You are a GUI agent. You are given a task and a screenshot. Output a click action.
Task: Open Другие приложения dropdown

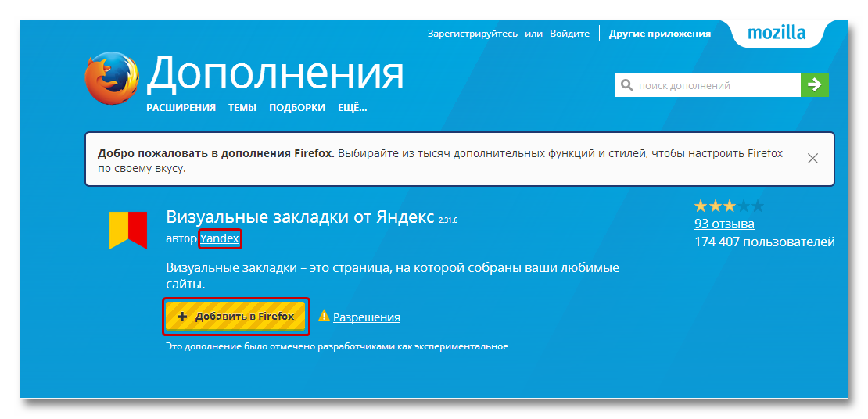660,33
